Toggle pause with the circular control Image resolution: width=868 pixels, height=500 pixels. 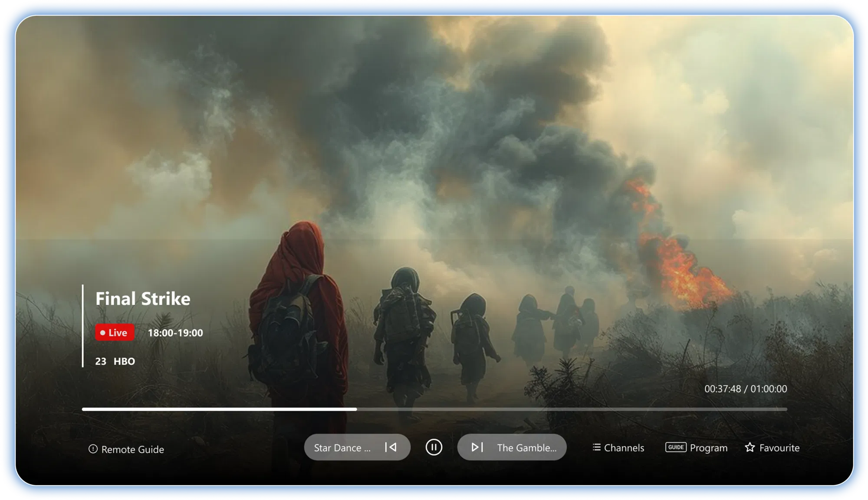(x=434, y=447)
